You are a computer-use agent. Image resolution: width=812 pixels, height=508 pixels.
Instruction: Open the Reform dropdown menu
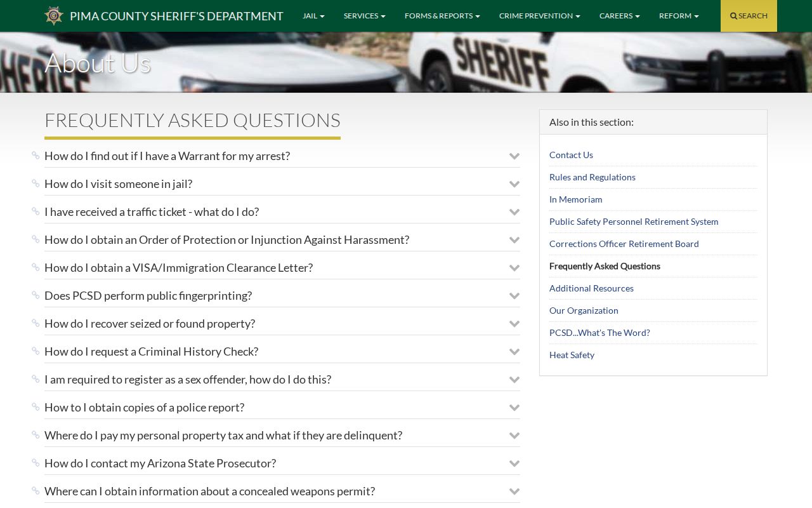pyautogui.click(x=679, y=16)
